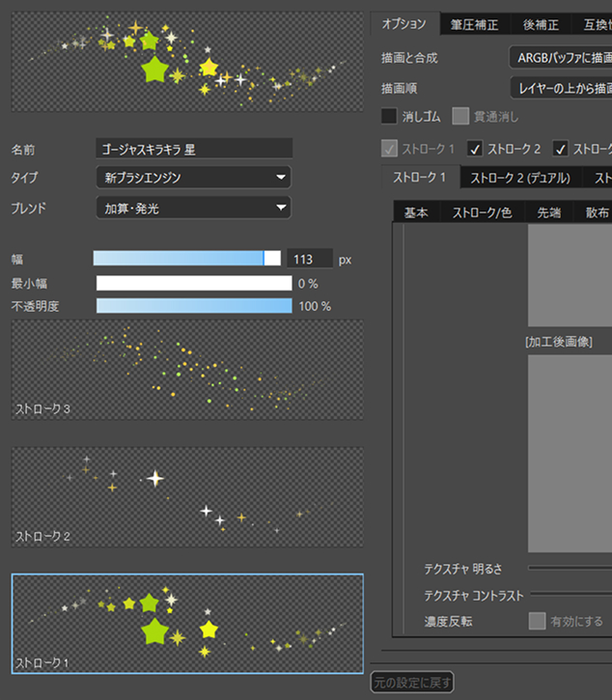Select the オプション tab
The width and height of the screenshot is (612, 700).
coord(403,24)
